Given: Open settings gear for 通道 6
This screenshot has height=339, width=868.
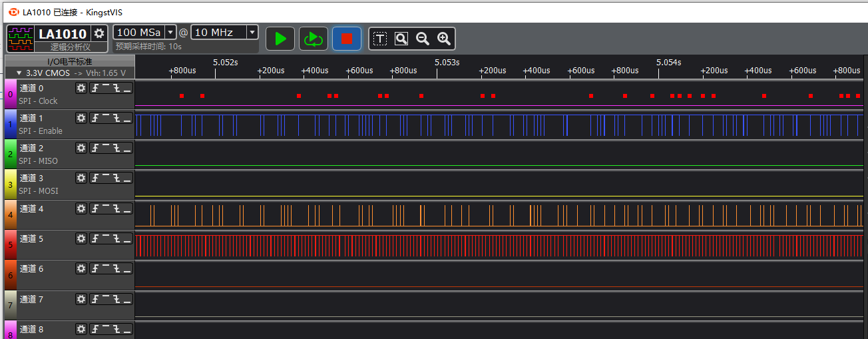Looking at the screenshot, I should coord(81,268).
